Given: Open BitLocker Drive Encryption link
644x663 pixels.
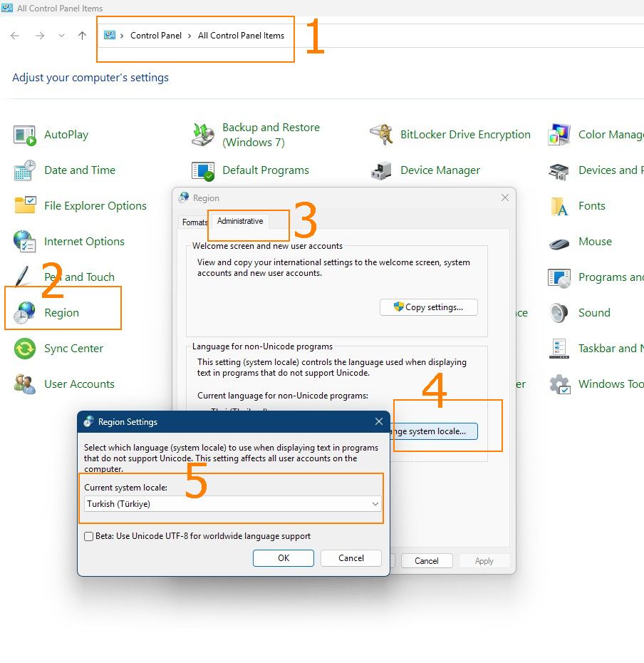Looking at the screenshot, I should point(466,135).
